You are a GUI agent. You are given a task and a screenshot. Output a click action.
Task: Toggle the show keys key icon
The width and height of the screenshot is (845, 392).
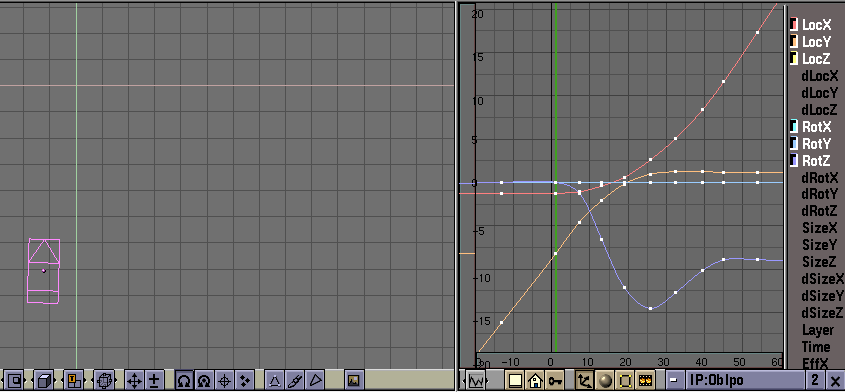point(554,381)
